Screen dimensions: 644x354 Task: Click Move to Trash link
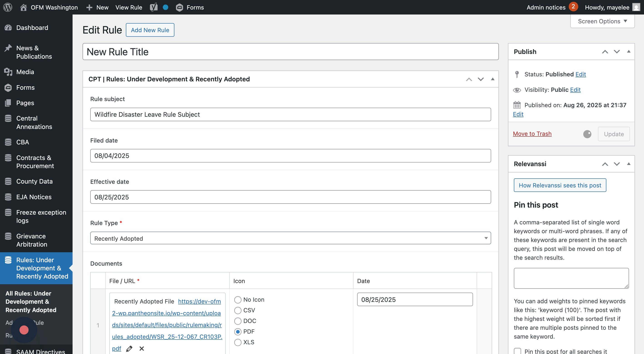point(532,134)
